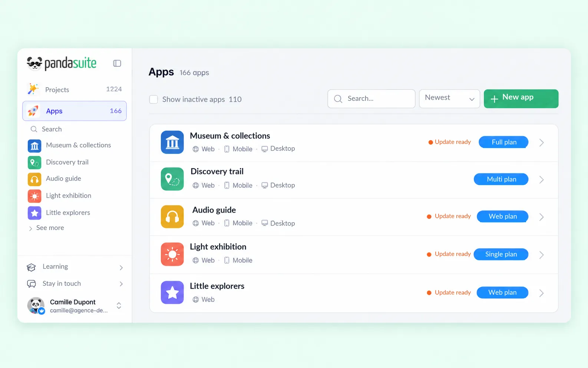Click the Museum & collections app icon in list
Screen dimensions: 588x368
(172, 142)
